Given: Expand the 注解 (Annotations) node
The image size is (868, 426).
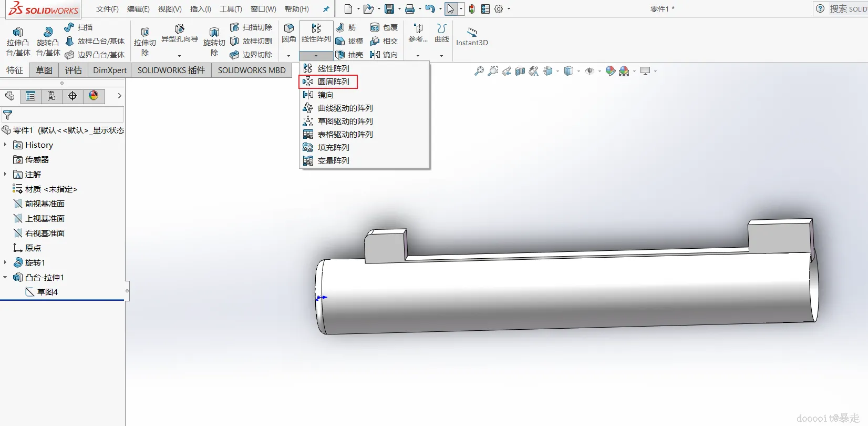Looking at the screenshot, I should (x=5, y=174).
